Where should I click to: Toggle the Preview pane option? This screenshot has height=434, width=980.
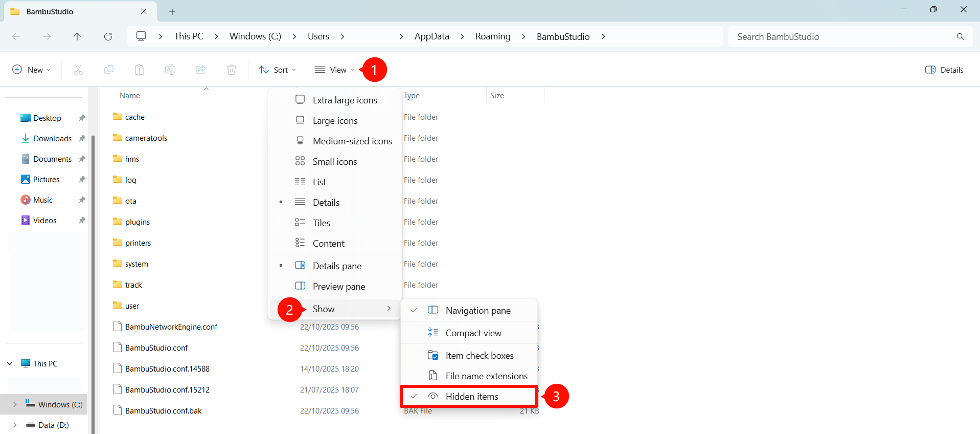[334, 286]
